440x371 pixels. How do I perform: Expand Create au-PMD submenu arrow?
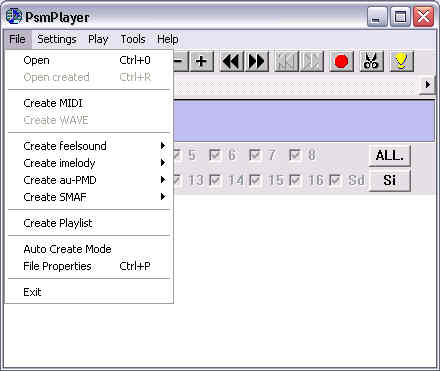click(x=163, y=180)
